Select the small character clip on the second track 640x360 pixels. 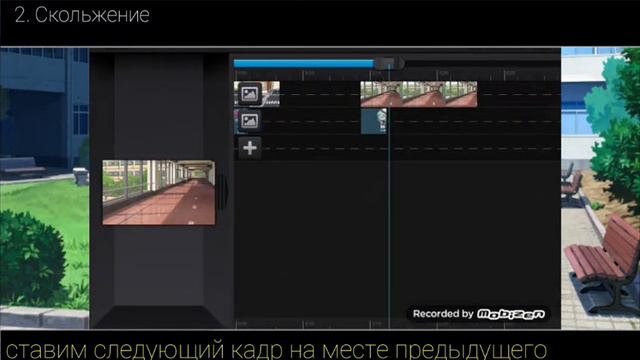374,121
